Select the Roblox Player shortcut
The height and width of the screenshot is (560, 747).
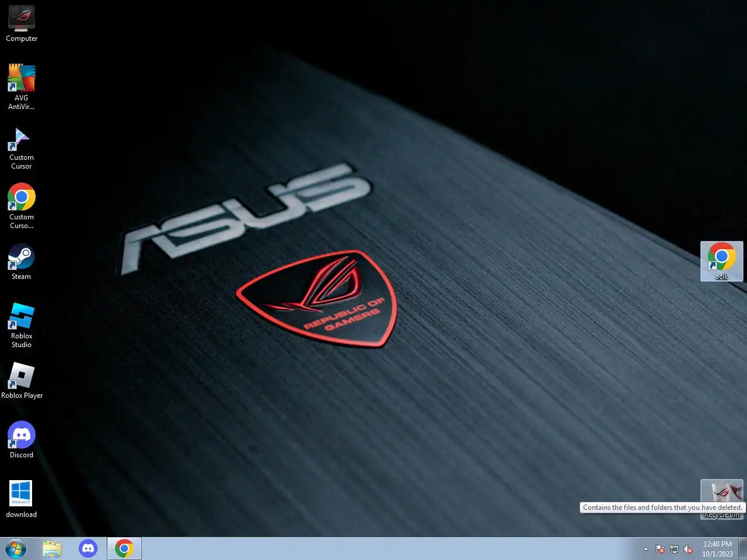(x=22, y=381)
